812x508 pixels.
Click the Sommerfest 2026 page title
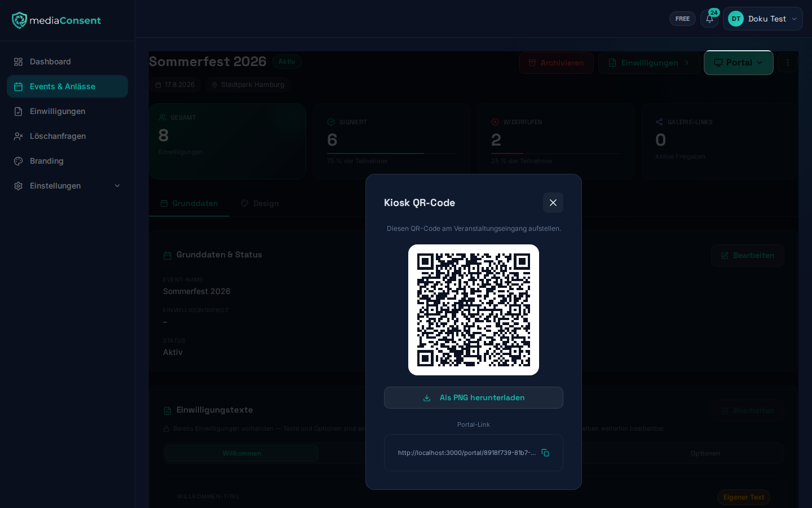208,62
